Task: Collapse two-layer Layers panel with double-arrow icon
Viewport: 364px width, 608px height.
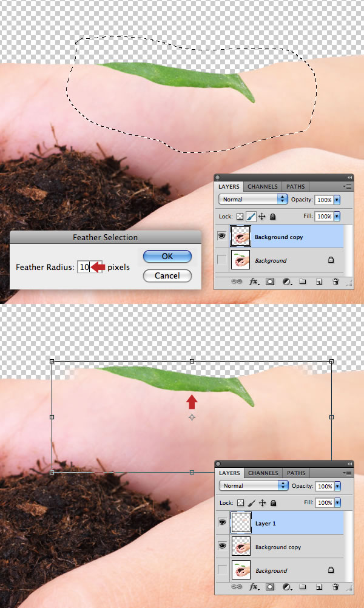Action: (349, 178)
